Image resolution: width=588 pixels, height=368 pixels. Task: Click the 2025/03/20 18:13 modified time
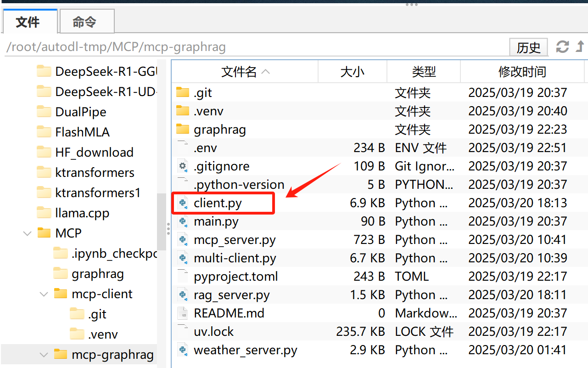pos(518,203)
